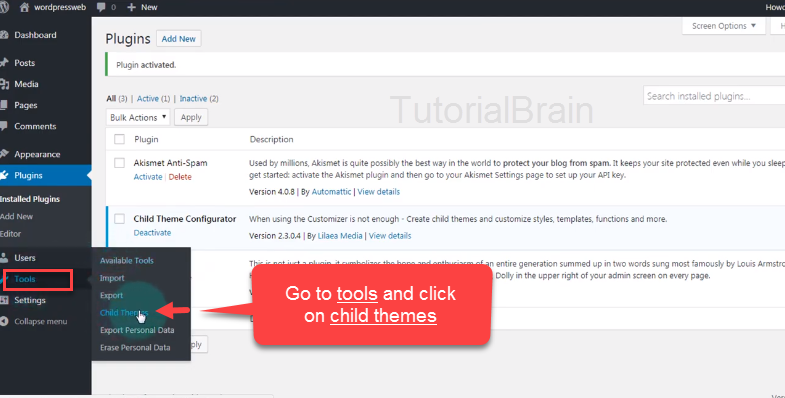
Task: Open the Tools menu
Action: point(25,279)
